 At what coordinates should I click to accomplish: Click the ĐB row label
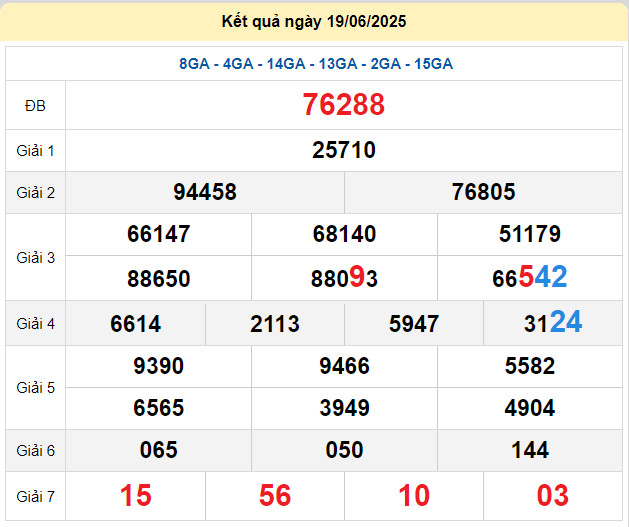35,106
